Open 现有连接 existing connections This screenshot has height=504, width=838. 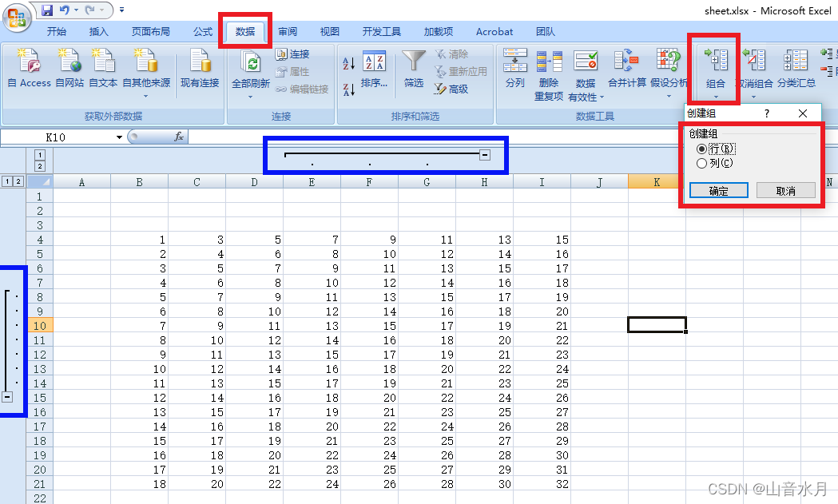pyautogui.click(x=200, y=68)
